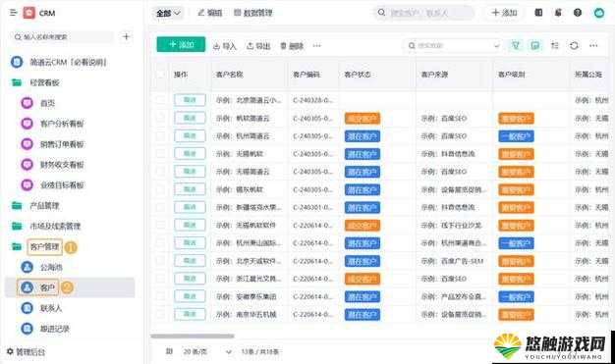Click 跟进 button in 南京华五机械 row
Screen dimensions: 615x364
coord(190,314)
